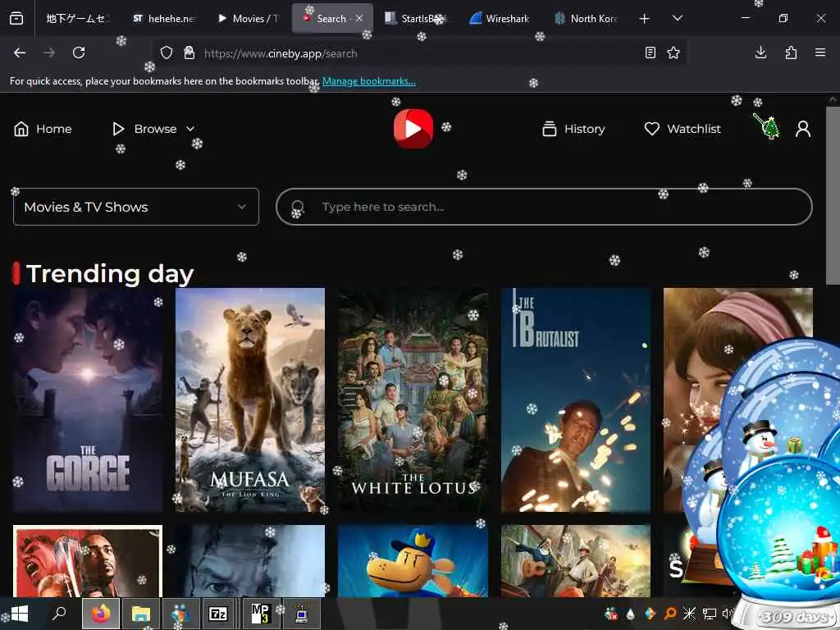This screenshot has height=630, width=840.
Task: Go back with browser back arrow
Action: point(20,52)
